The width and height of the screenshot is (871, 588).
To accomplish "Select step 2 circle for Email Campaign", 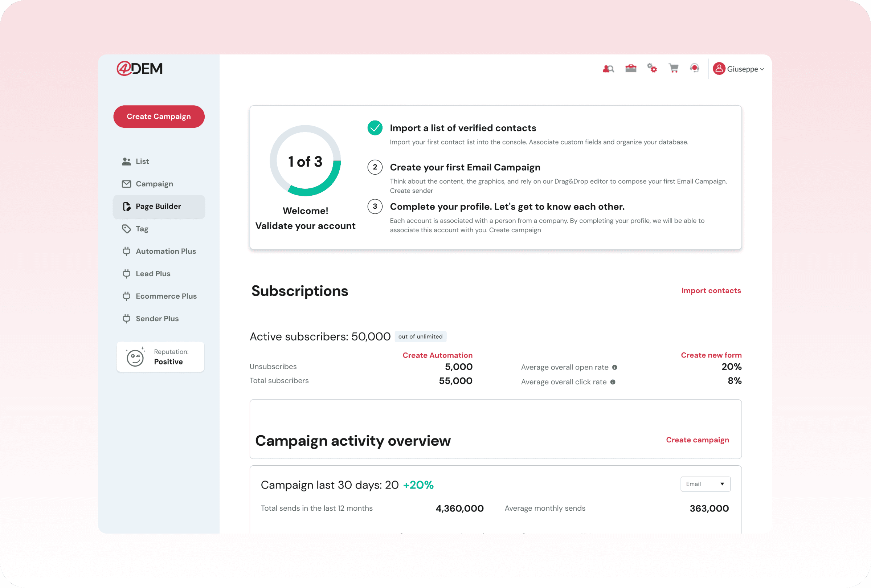I will coord(375,167).
